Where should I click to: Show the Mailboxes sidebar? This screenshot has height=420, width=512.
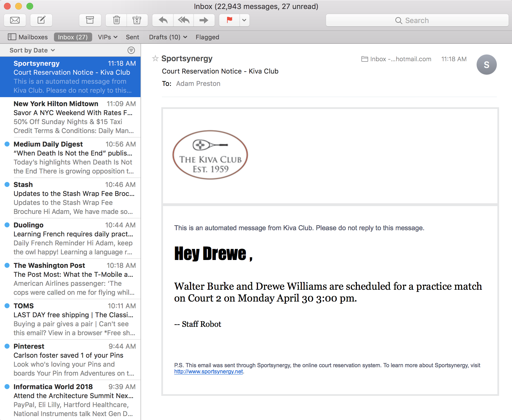(28, 37)
